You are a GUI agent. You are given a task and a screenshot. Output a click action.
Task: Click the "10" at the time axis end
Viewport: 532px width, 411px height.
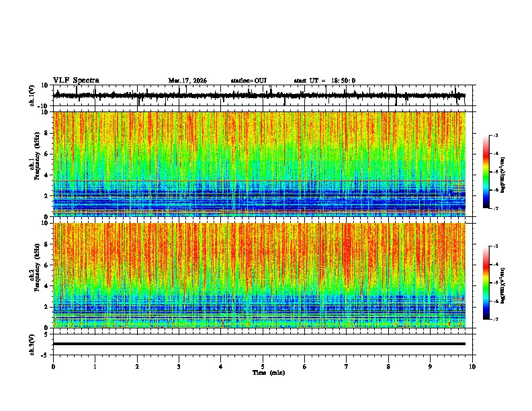(472, 367)
